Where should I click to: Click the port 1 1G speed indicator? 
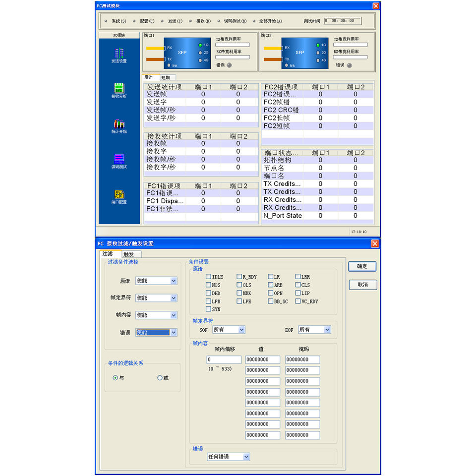(x=200, y=45)
